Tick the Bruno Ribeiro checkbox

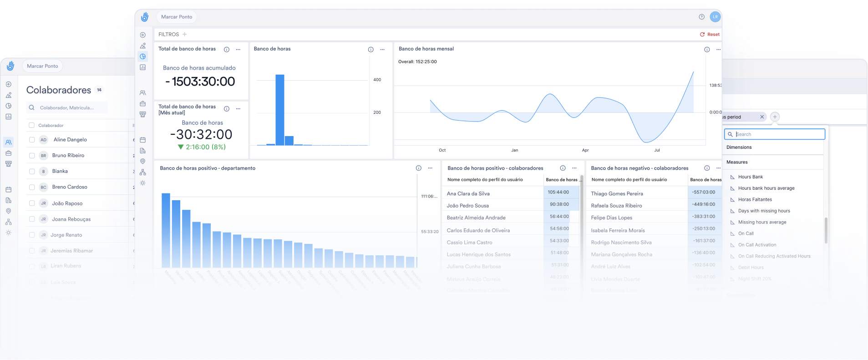[32, 156]
